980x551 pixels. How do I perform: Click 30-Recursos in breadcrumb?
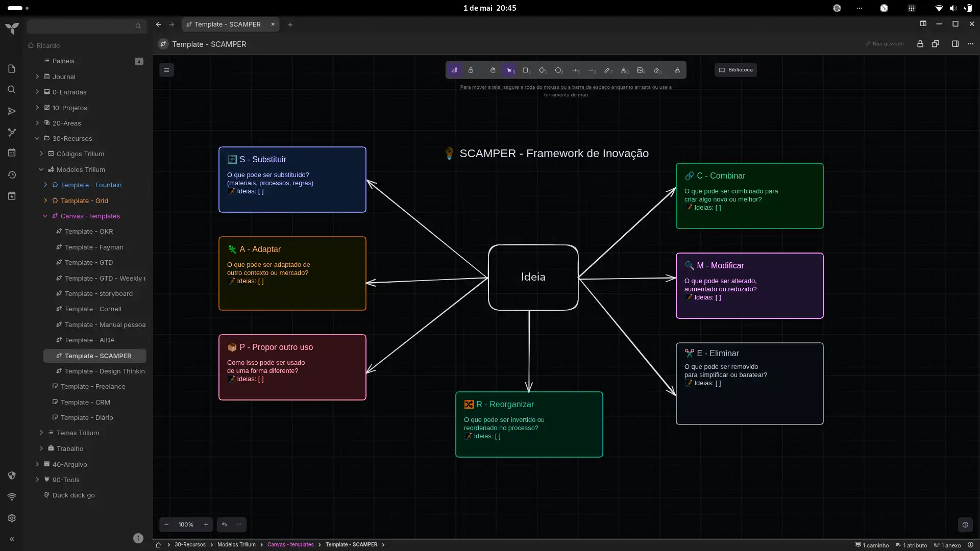click(190, 545)
